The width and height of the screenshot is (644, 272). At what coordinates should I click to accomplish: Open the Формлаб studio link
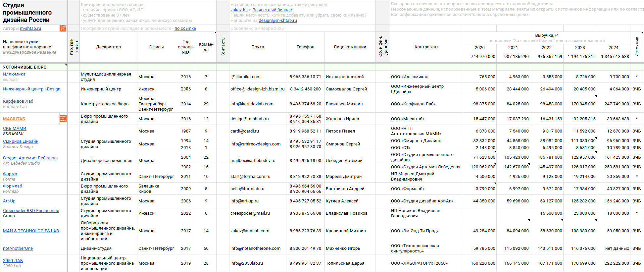(13, 186)
